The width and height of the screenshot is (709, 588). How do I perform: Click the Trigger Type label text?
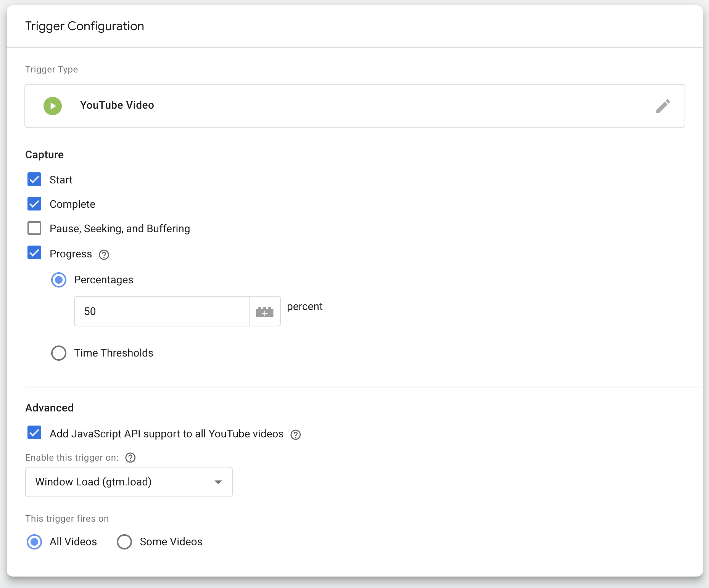pos(52,69)
